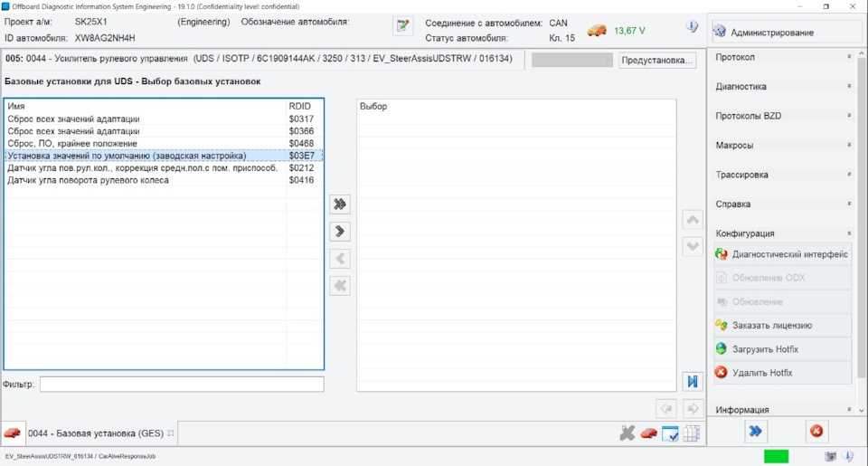This screenshot has width=868, height=466.
Task: Click the camera screenshot icon in the status bar
Action: point(830,456)
